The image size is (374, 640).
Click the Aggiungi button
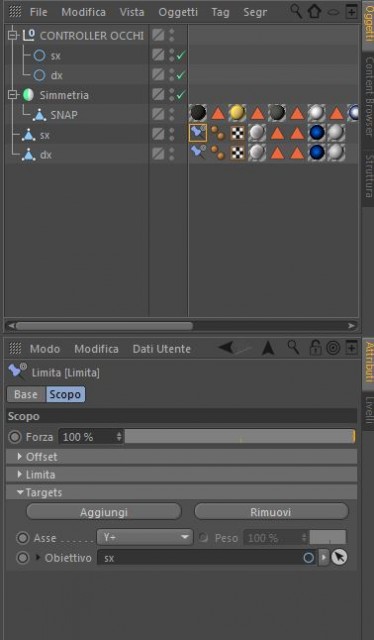(x=104, y=512)
